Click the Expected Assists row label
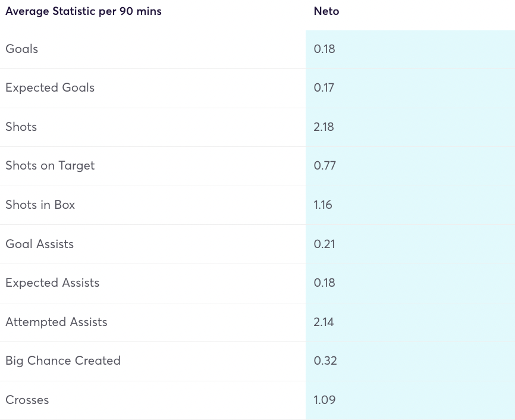Screen dimensions: 515x420 coord(52,283)
